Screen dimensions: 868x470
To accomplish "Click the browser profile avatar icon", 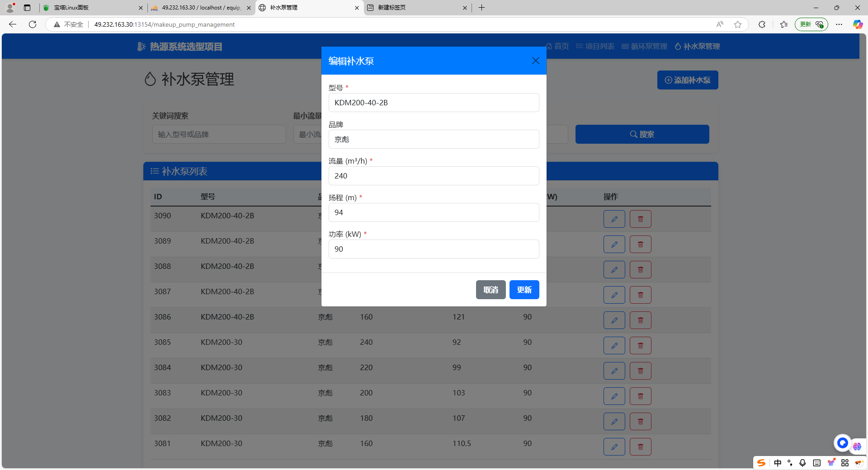I will tap(10, 8).
